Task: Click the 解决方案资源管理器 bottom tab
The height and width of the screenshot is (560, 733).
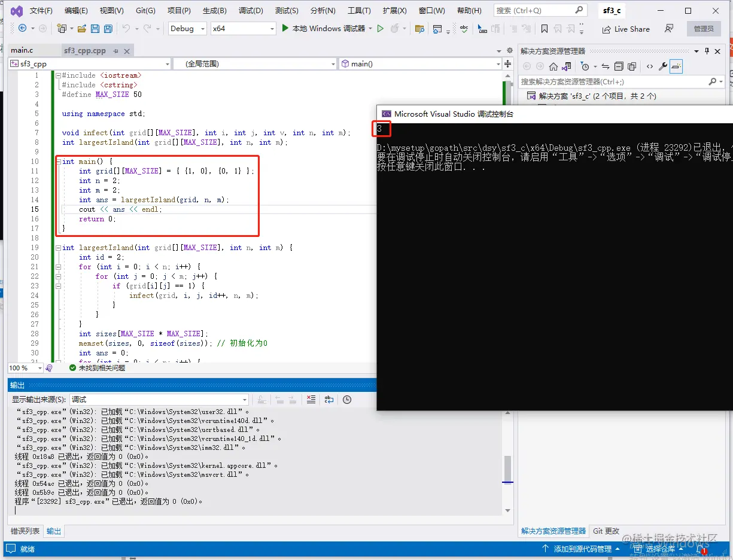Action: point(553,531)
